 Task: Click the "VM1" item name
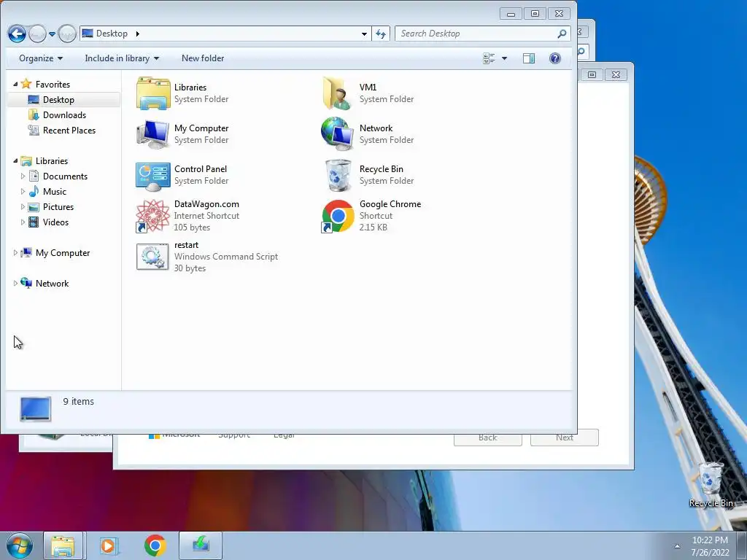368,87
